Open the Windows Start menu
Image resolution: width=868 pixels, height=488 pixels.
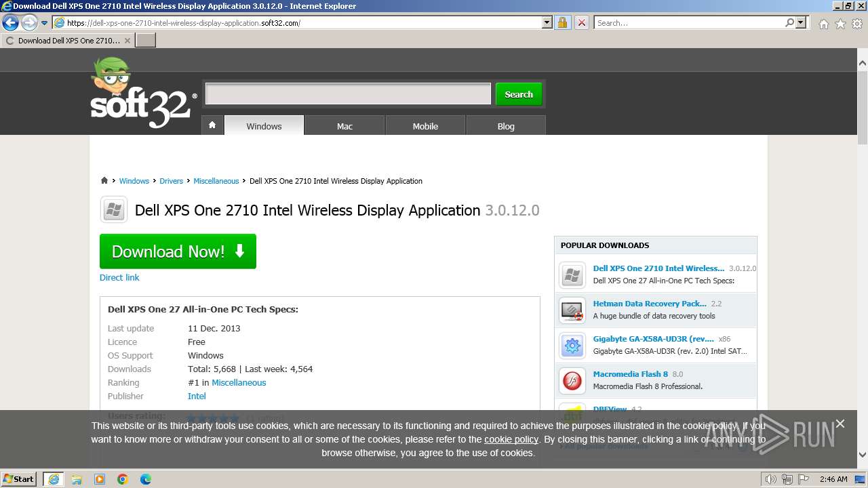click(19, 479)
